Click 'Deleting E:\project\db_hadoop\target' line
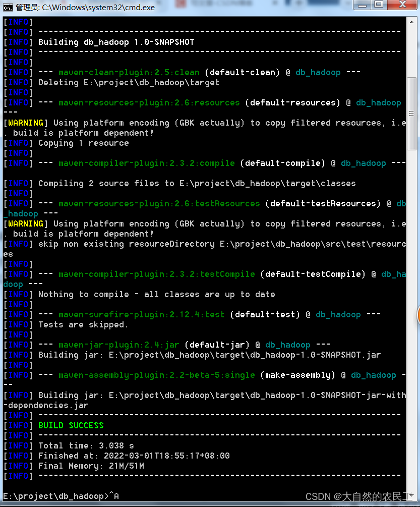Image resolution: width=420 pixels, height=507 pixels. pos(129,83)
